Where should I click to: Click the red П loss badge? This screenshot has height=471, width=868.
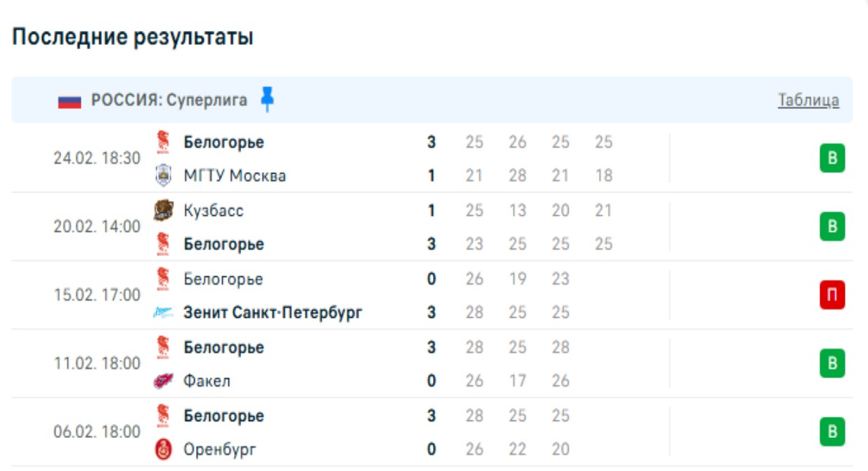(832, 295)
